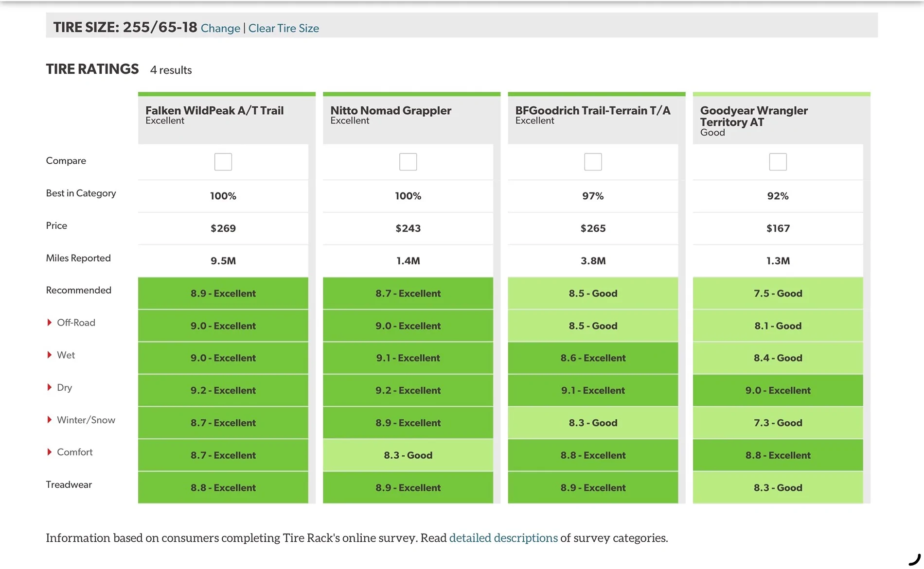Click Falken's 8.9 Excellent Recommended cell
Screen dimensions: 924x569
(x=223, y=293)
